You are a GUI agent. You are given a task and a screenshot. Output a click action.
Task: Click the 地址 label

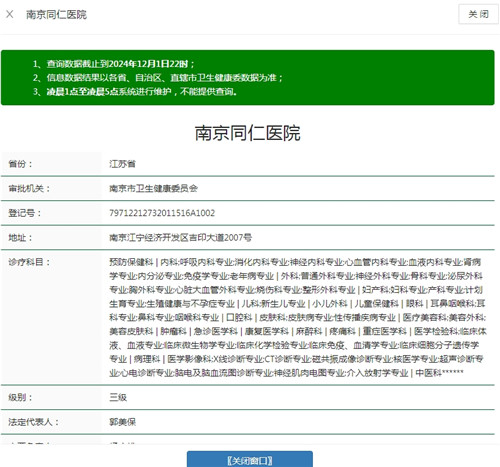click(x=20, y=237)
